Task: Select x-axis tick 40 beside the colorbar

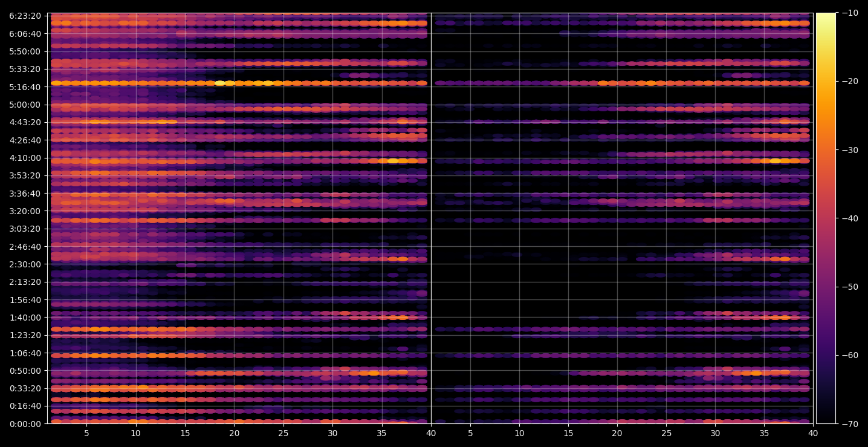Action: (x=813, y=433)
